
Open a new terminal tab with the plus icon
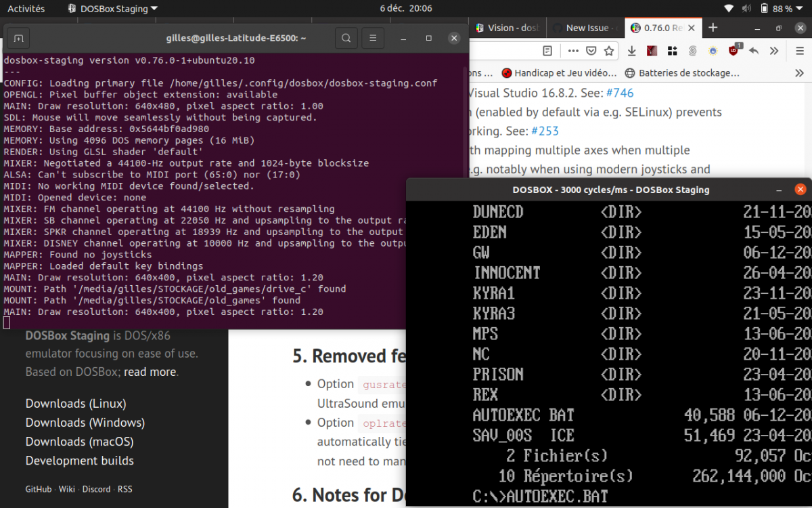(x=18, y=38)
